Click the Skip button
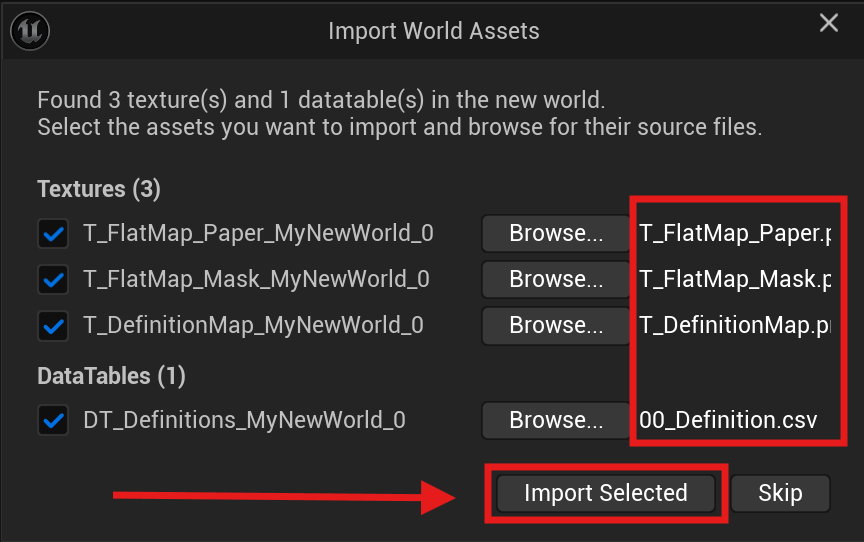Image resolution: width=864 pixels, height=542 pixels. [x=780, y=493]
